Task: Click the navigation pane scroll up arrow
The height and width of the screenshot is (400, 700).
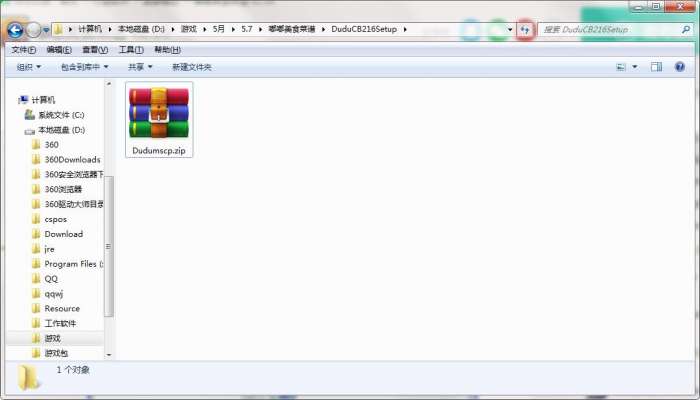Action: [108, 84]
